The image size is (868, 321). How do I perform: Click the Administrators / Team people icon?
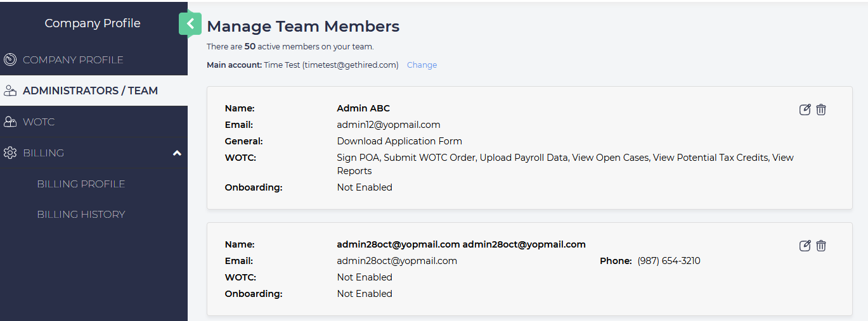pyautogui.click(x=10, y=91)
